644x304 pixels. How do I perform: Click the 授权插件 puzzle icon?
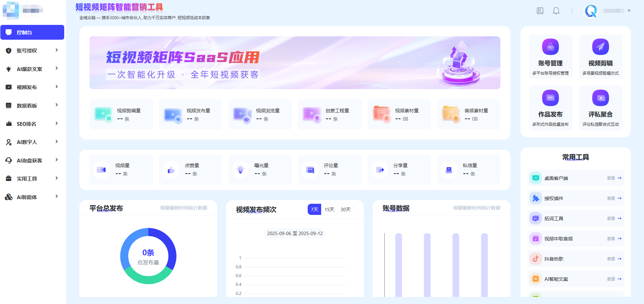pos(535,198)
